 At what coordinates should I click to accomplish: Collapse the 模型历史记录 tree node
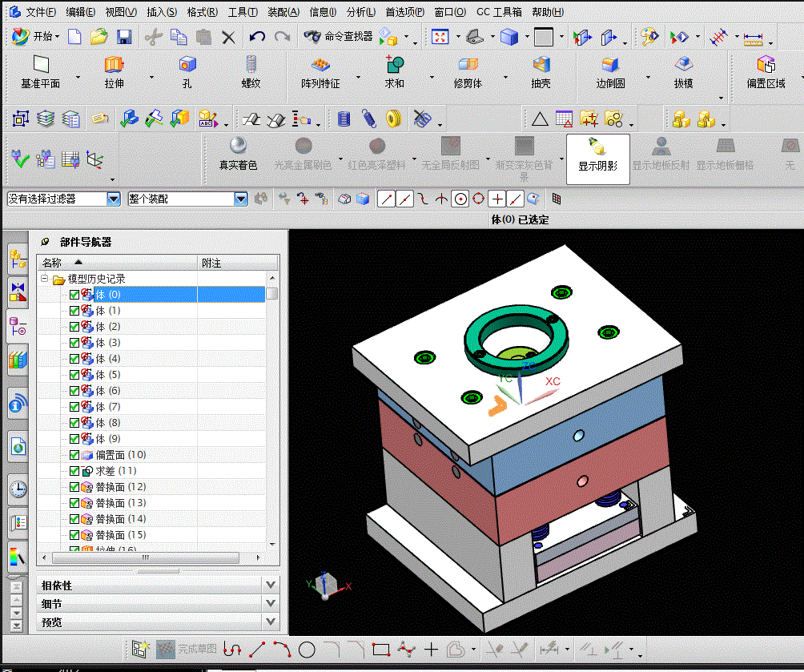[x=45, y=279]
